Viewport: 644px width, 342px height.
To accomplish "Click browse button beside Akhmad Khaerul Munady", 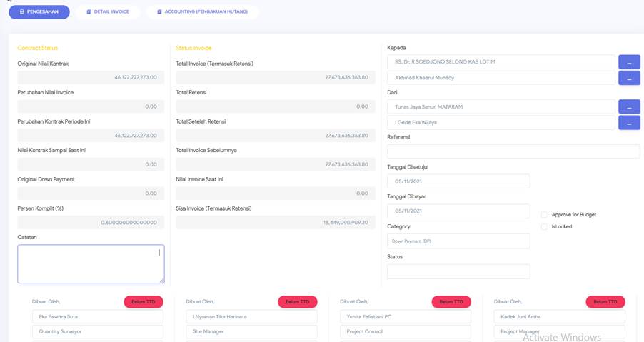I will tap(628, 78).
